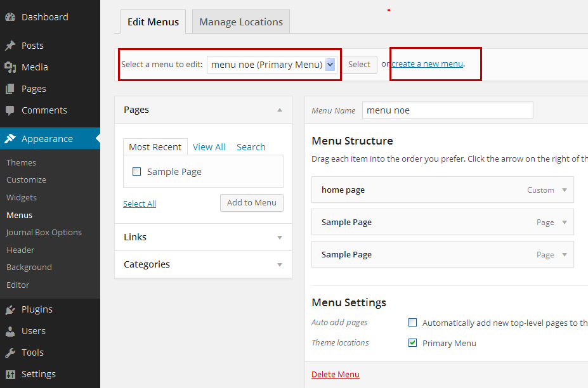This screenshot has height=388, width=588.
Task: Open the Tools section label
Action: [x=32, y=352]
